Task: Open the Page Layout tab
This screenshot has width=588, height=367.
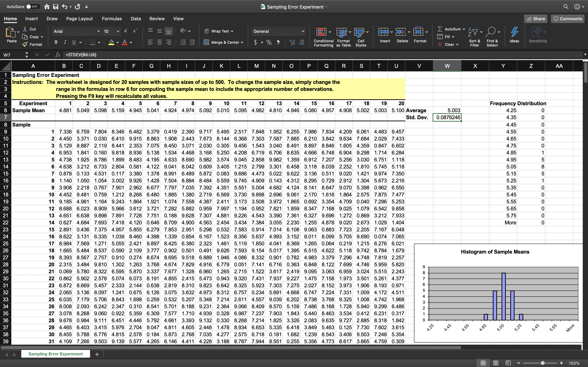Action: point(79,19)
